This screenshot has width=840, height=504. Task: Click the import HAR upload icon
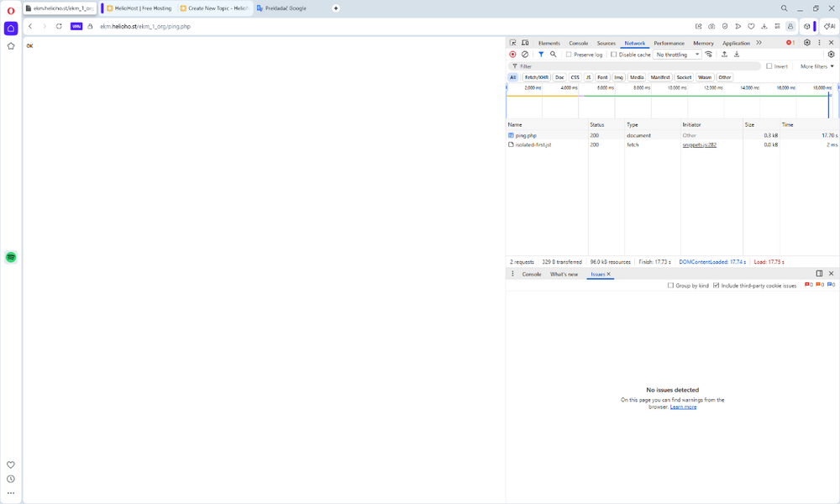click(x=724, y=55)
